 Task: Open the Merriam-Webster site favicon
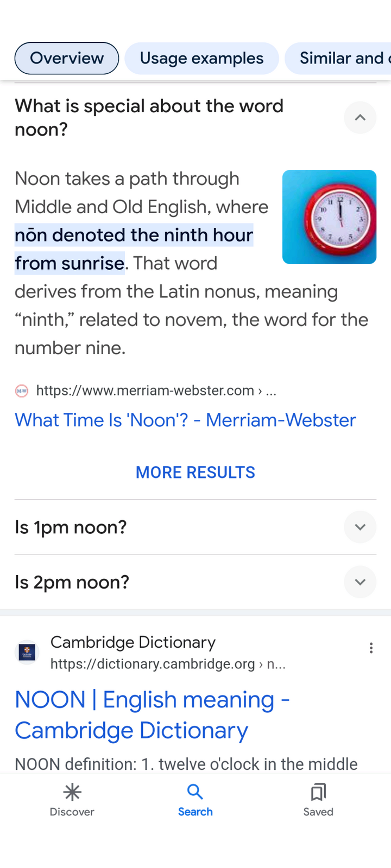[x=21, y=391]
